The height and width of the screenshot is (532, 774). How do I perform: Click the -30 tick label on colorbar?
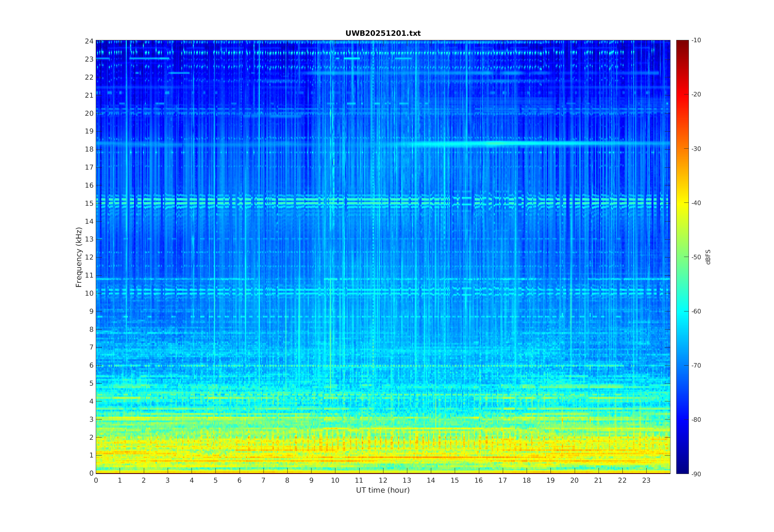(696, 149)
